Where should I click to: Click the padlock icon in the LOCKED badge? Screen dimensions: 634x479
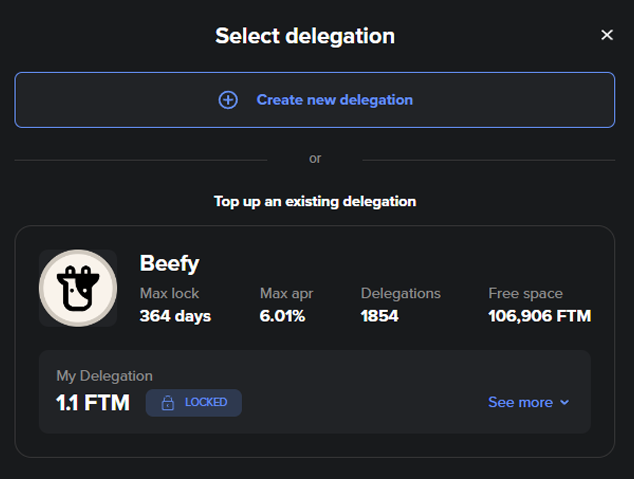point(168,403)
